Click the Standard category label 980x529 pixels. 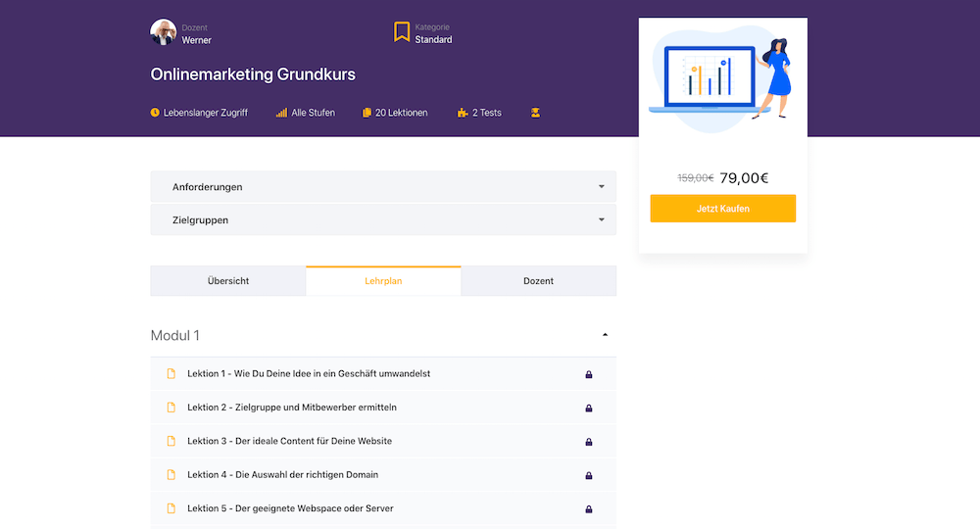(433, 39)
